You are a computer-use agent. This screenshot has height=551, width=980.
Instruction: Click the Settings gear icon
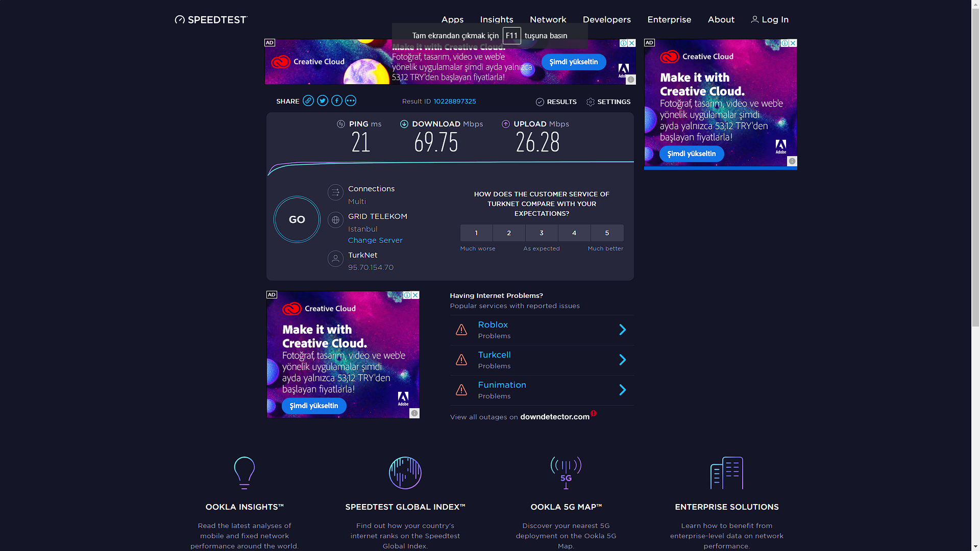591,102
